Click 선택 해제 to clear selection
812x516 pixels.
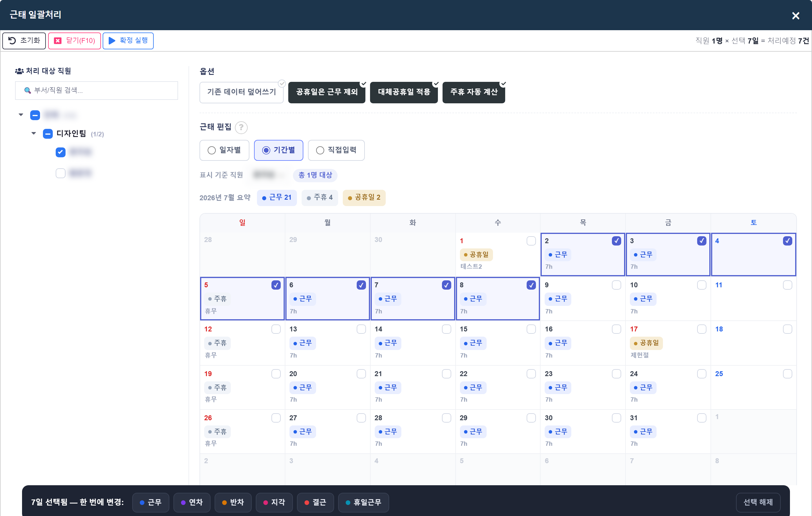pos(758,502)
